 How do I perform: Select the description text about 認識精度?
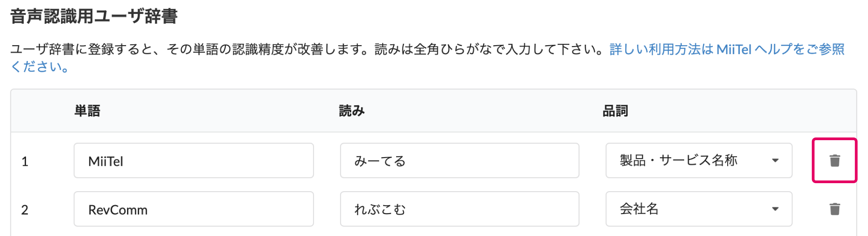point(310,49)
